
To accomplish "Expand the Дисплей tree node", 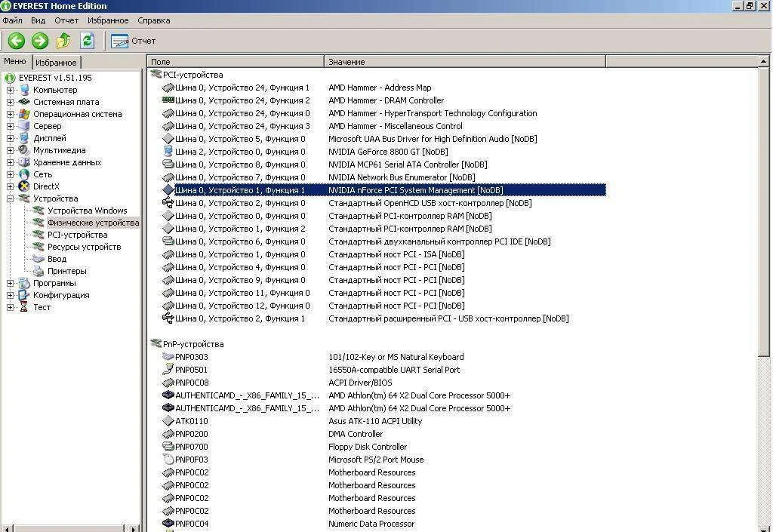I will [x=10, y=138].
